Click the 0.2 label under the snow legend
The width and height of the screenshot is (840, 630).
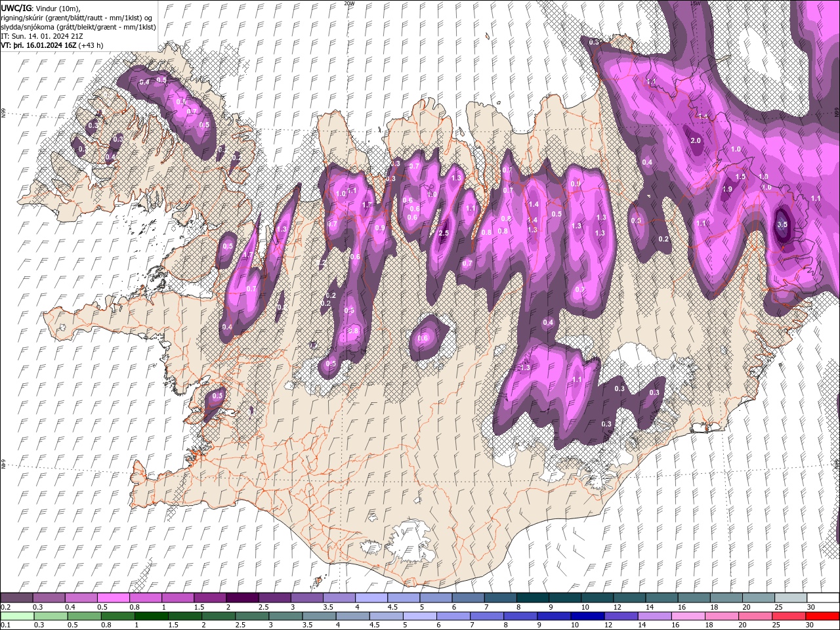5,607
